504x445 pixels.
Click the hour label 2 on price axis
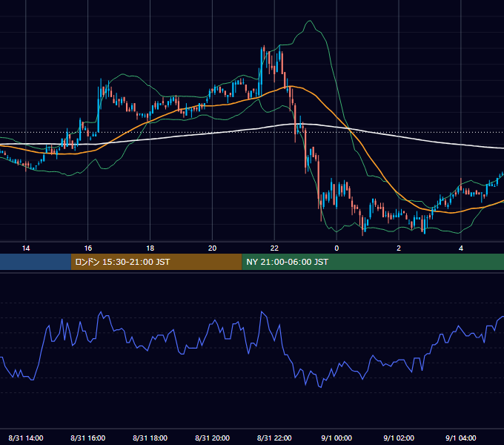point(399,248)
